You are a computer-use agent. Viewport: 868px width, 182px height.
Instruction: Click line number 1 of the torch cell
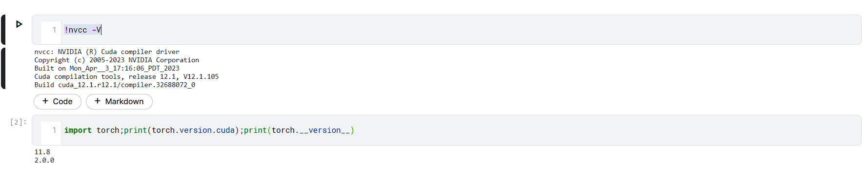pyautogui.click(x=54, y=130)
